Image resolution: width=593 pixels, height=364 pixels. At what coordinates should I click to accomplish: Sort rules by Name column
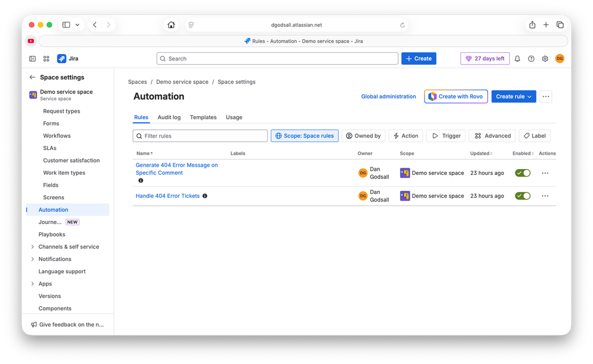[x=144, y=154]
